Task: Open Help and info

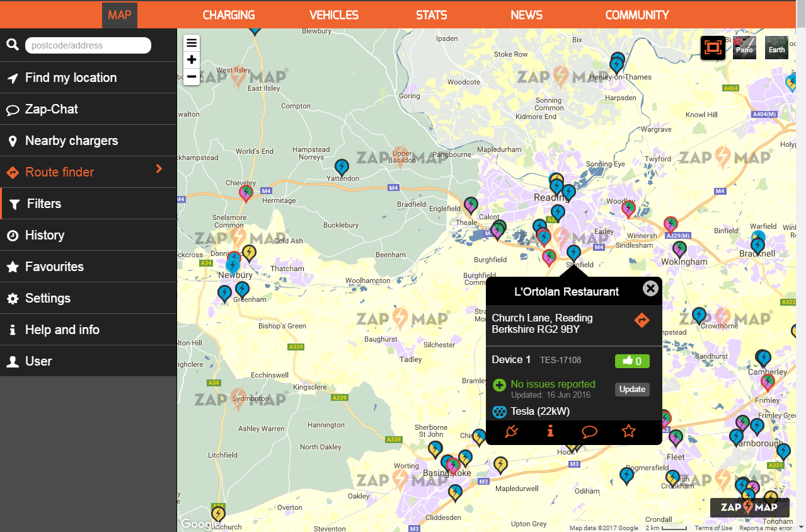Action: [x=88, y=330]
